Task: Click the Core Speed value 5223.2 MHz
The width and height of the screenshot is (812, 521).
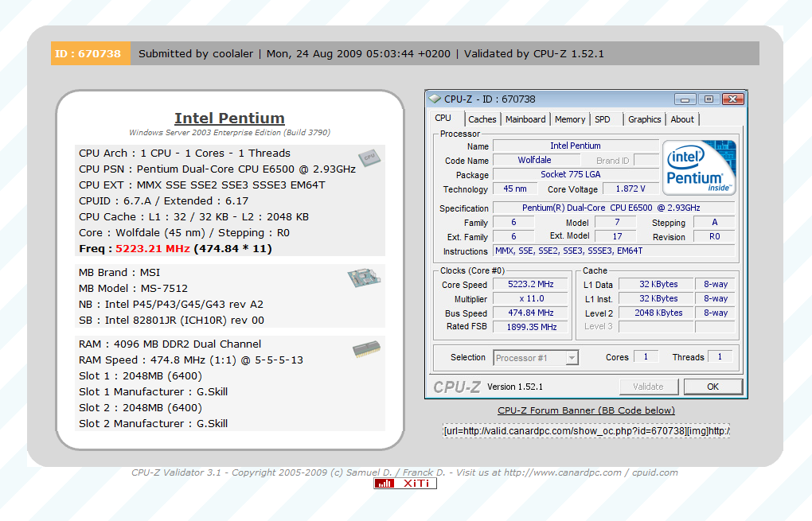Action: point(531,284)
